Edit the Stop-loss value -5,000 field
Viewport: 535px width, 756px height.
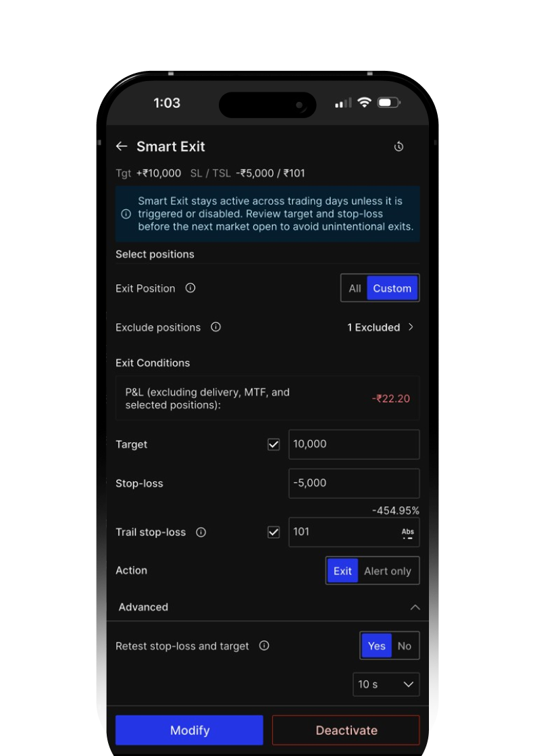click(354, 483)
